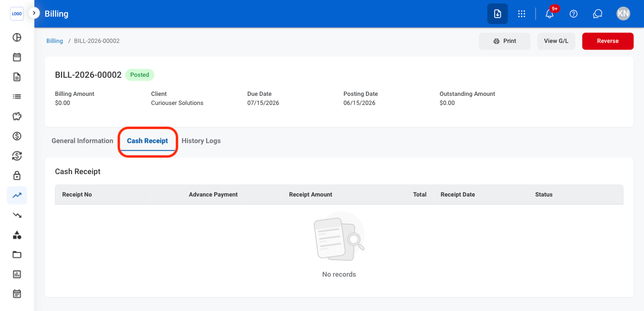Switch to the General Information tab
644x311 pixels.
[x=83, y=141]
